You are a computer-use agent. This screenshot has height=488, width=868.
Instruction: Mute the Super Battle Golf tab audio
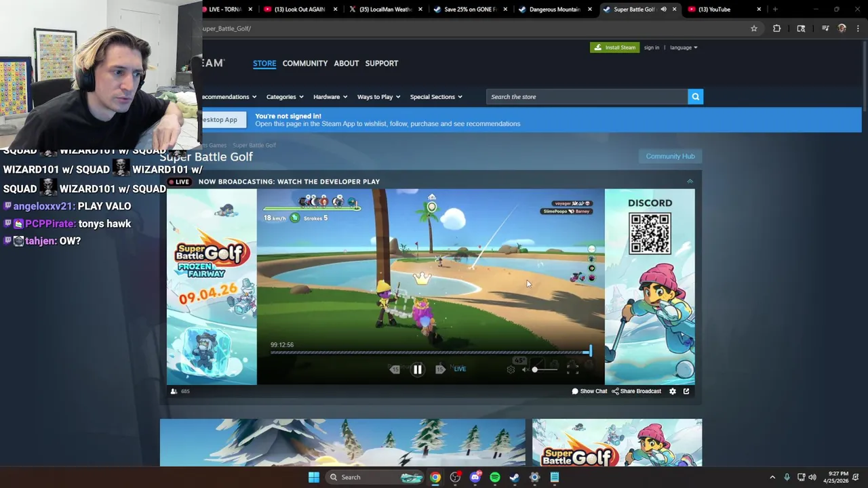click(x=663, y=9)
